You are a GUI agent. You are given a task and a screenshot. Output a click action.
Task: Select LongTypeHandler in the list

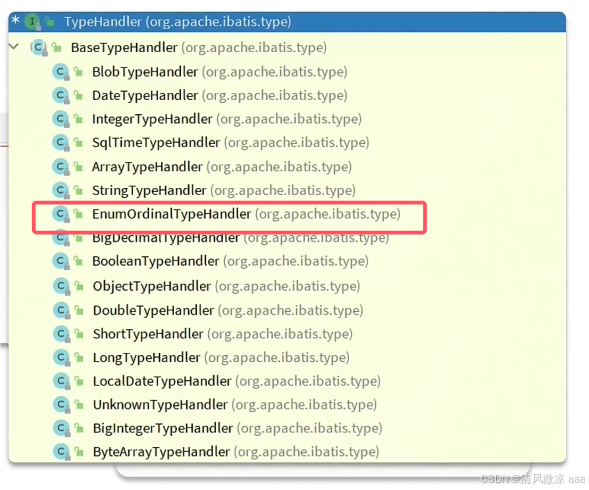[221, 357]
